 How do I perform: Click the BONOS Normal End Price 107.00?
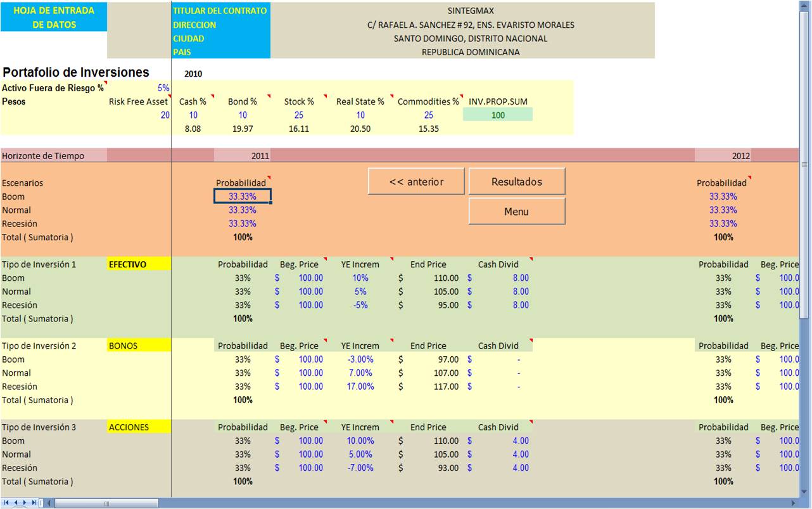[x=428, y=373]
